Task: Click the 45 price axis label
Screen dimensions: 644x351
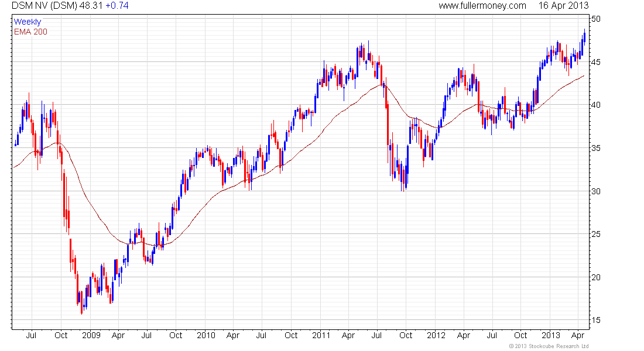Action: pos(596,62)
